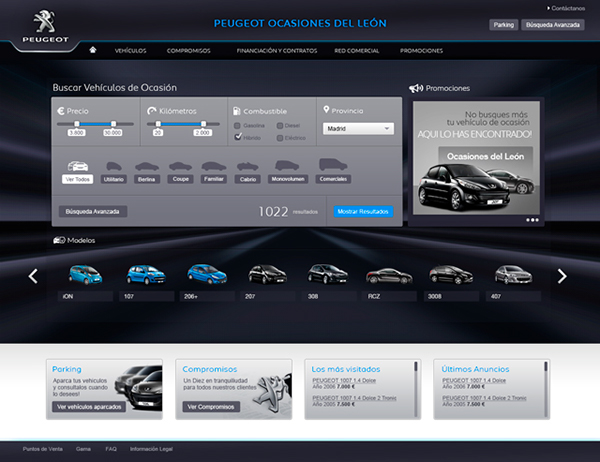
Task: Enable the Gasolina fuel checkbox
Action: pos(237,126)
